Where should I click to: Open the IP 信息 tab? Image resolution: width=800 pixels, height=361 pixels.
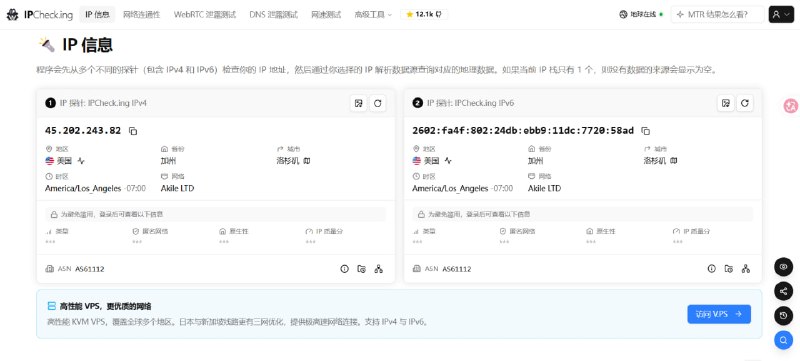click(x=97, y=15)
